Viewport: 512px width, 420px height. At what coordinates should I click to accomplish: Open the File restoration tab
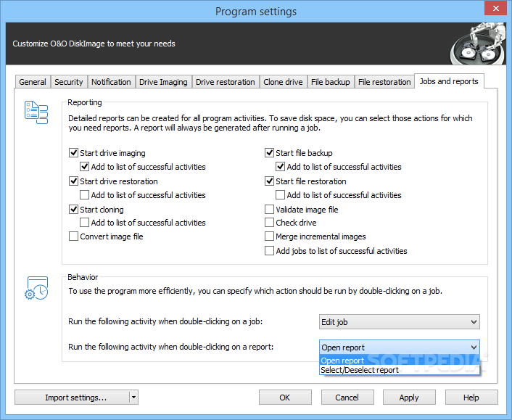[384, 82]
